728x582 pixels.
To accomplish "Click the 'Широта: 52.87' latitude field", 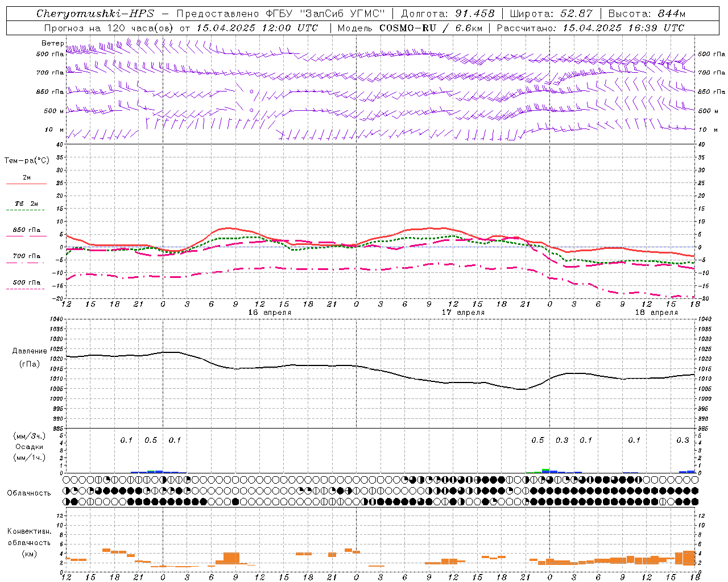I will click(551, 14).
